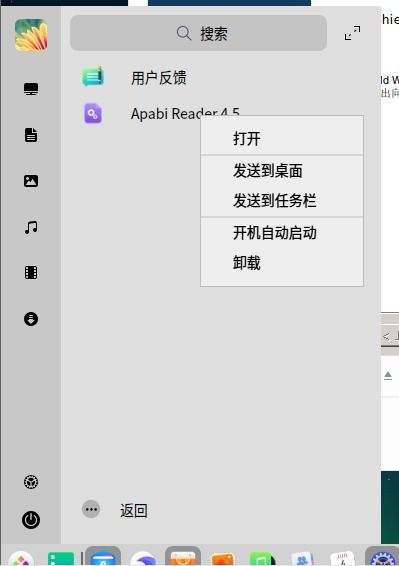Image resolution: width=399 pixels, height=566 pixels.
Task: Open Videos folder icon in sidebar
Action: tap(31, 273)
